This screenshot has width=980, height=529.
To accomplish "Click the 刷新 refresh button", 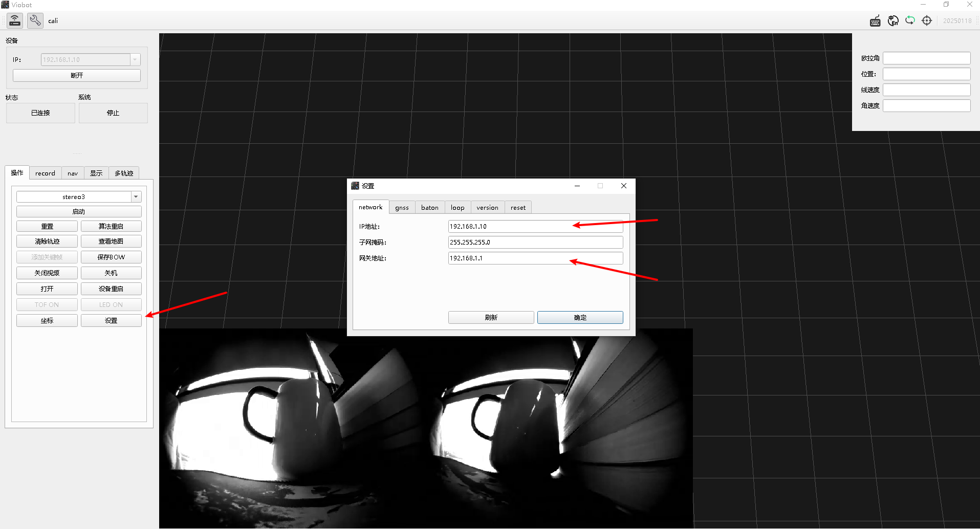I will (491, 318).
